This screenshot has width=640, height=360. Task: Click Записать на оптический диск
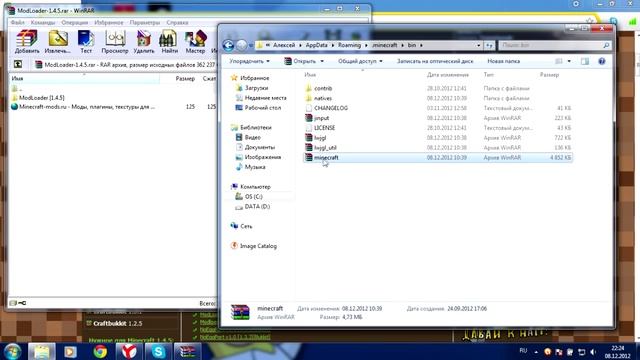pyautogui.click(x=435, y=61)
